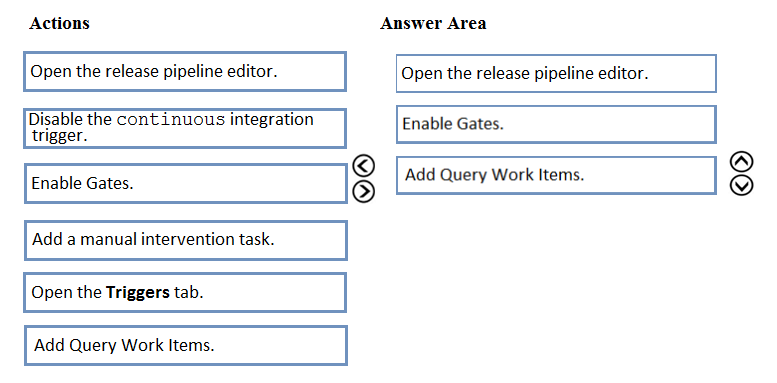The width and height of the screenshot is (777, 383).
Task: Click the word 'trigger.' on second line
Action: pos(60,135)
